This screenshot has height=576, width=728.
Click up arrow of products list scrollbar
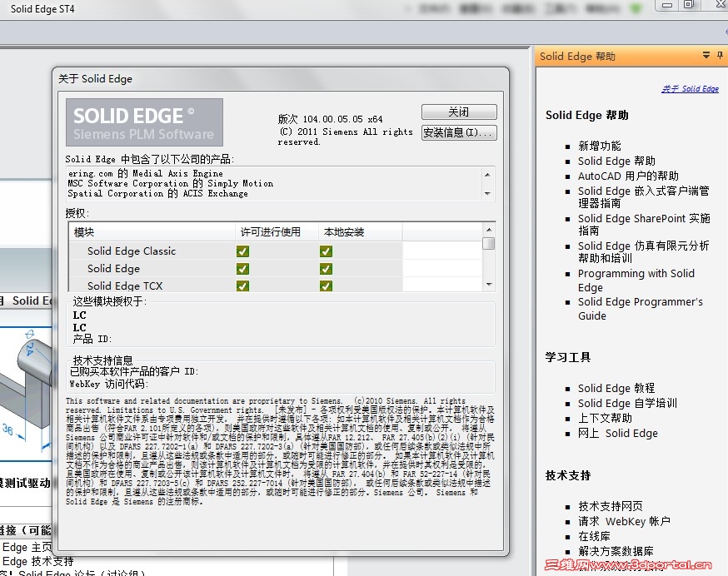coord(487,175)
